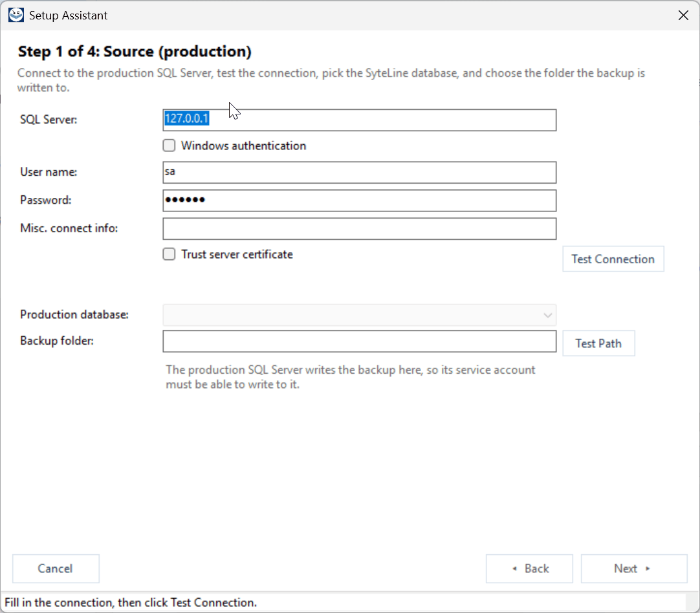
Task: Focus the SQL Server address field
Action: (359, 120)
